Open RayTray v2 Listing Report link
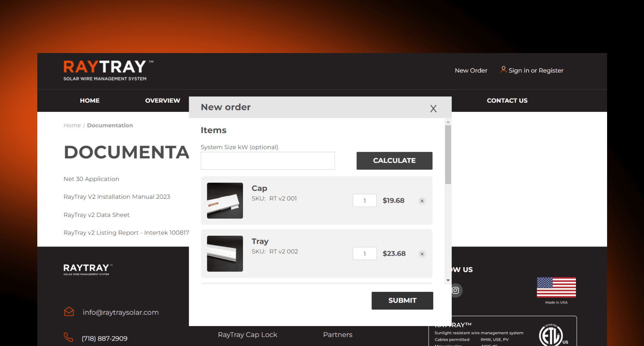 [x=126, y=233]
